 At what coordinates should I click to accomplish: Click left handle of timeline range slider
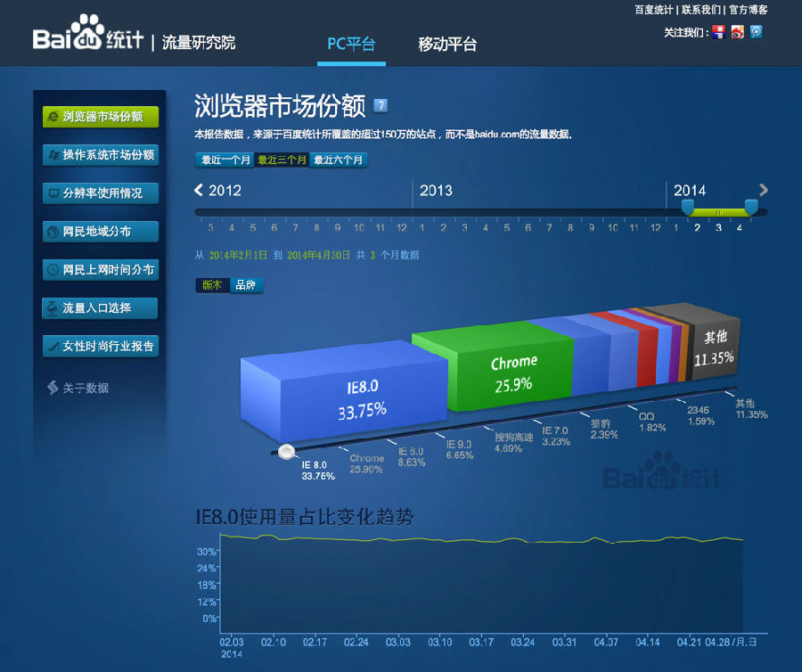(x=687, y=207)
